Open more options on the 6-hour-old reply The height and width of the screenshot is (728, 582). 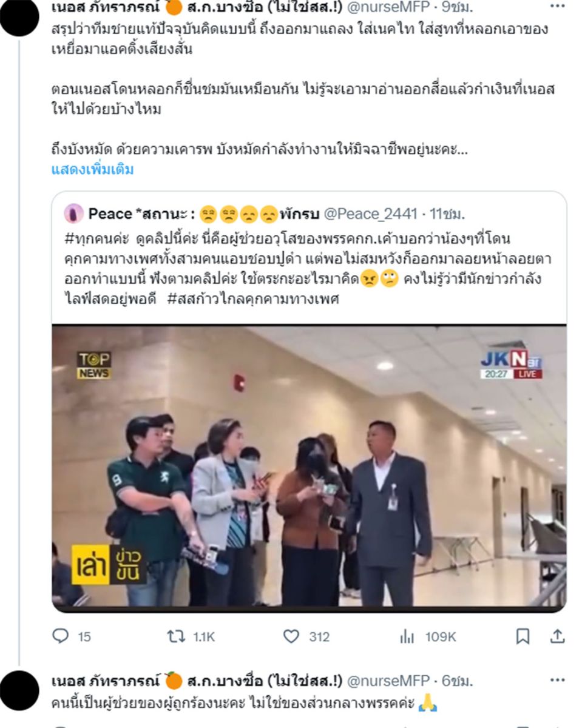557,680
